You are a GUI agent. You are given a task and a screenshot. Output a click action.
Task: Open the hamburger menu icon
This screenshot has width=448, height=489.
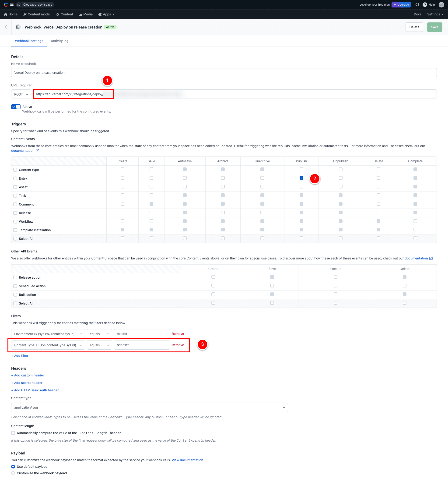(x=12, y=5)
